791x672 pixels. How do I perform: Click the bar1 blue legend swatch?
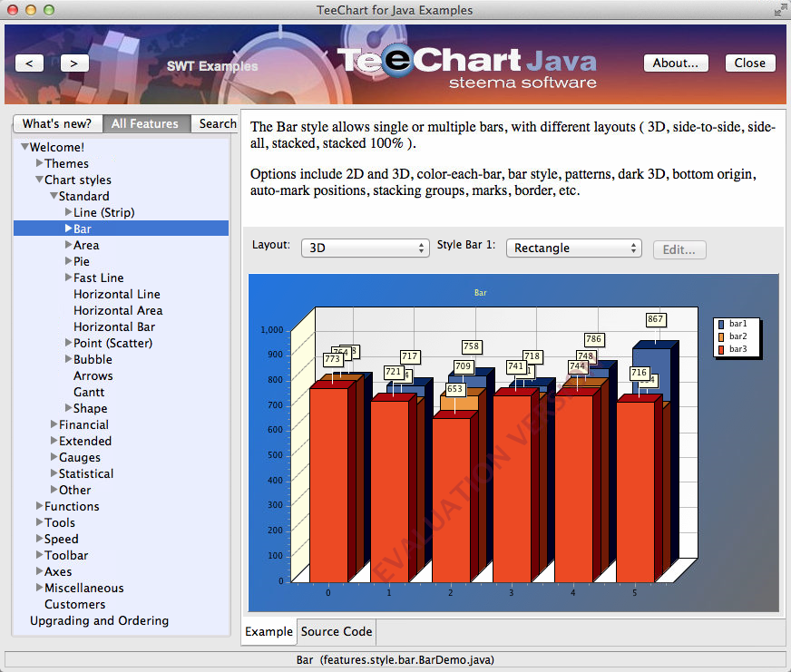tap(721, 324)
